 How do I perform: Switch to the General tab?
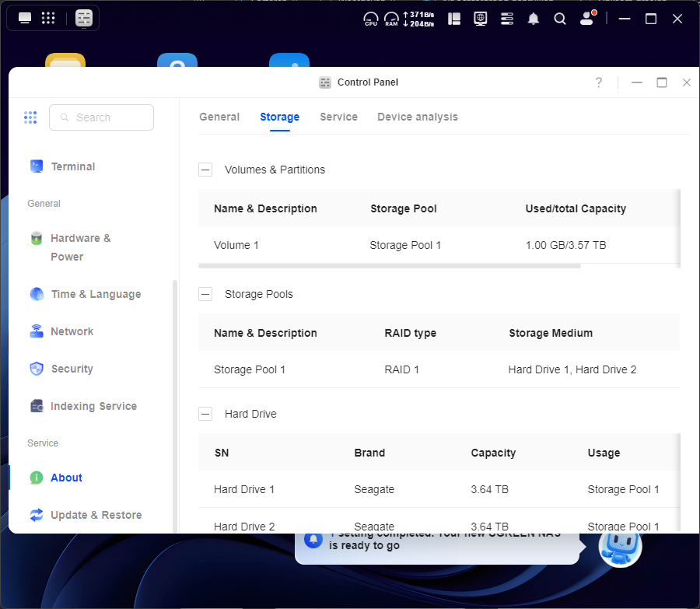point(219,117)
